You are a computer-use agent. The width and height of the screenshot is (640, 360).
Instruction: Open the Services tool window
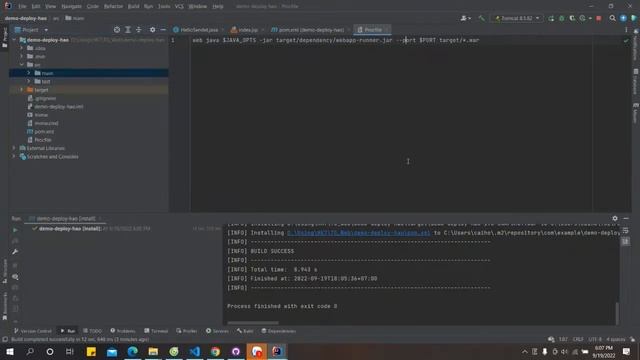click(217, 331)
